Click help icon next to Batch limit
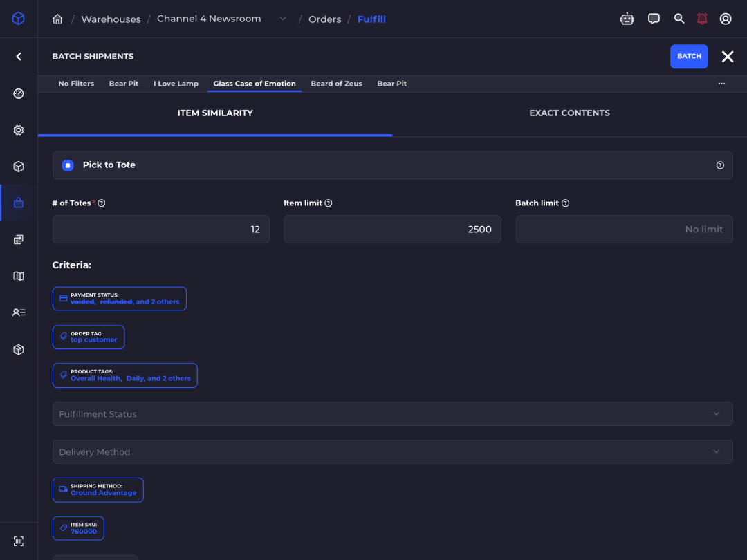The image size is (747, 560). pos(566,203)
